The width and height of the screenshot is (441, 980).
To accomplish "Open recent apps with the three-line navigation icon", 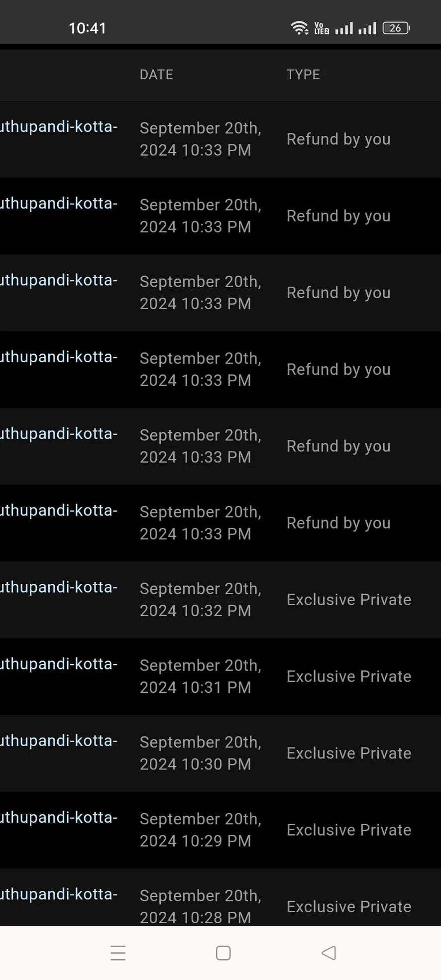I will [118, 953].
